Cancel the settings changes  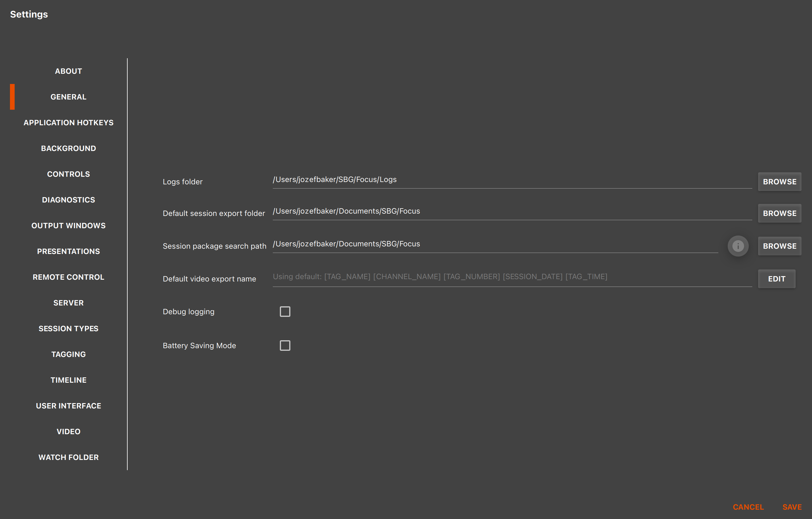tap(748, 507)
